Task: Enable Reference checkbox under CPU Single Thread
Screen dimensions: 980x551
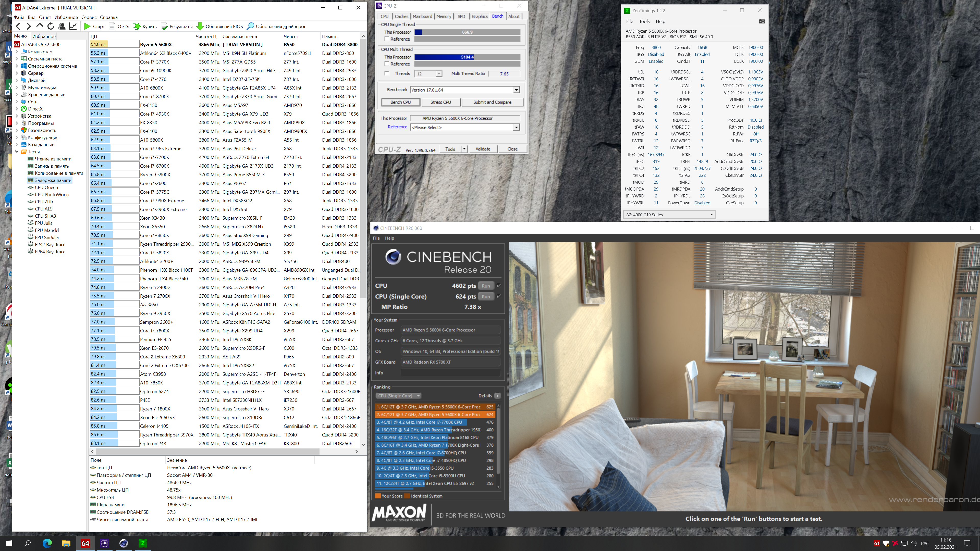Action: coord(387,39)
